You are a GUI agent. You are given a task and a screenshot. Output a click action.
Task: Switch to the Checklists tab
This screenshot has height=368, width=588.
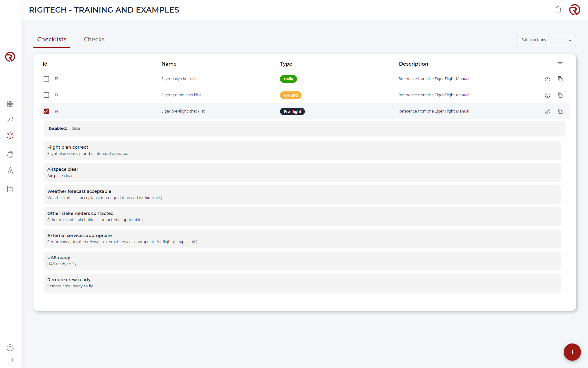tap(52, 39)
